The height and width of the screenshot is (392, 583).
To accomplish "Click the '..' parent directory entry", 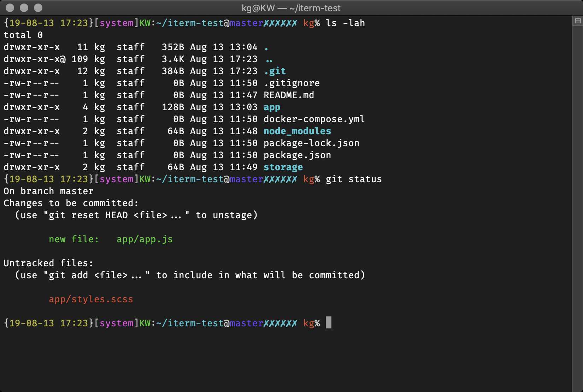I will point(269,61).
